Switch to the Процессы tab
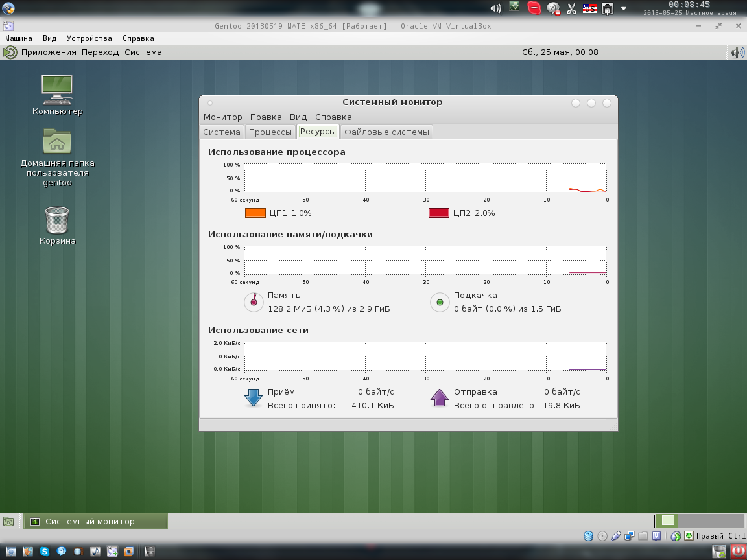This screenshot has width=747, height=560. pos(270,132)
